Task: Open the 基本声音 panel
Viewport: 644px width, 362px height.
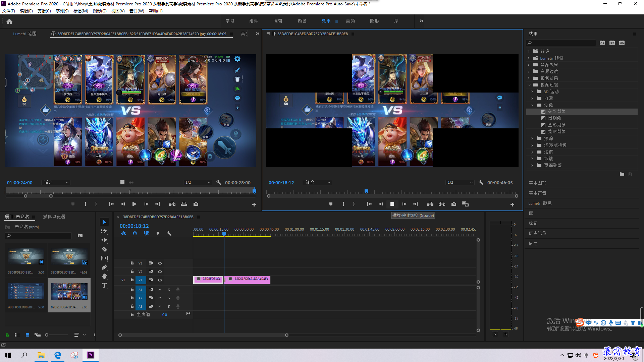Action: point(537,193)
